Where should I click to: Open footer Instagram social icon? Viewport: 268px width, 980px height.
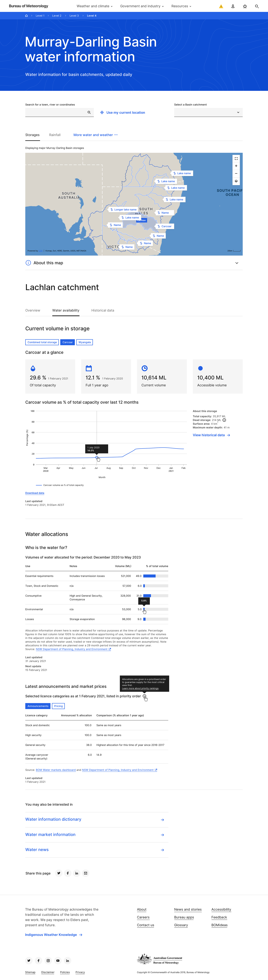point(48,961)
